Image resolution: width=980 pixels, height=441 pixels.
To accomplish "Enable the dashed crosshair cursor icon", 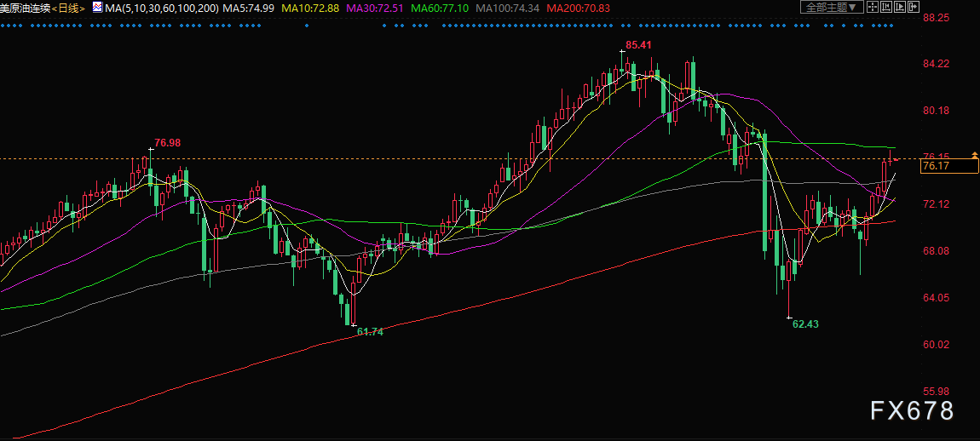I will (873, 7).
